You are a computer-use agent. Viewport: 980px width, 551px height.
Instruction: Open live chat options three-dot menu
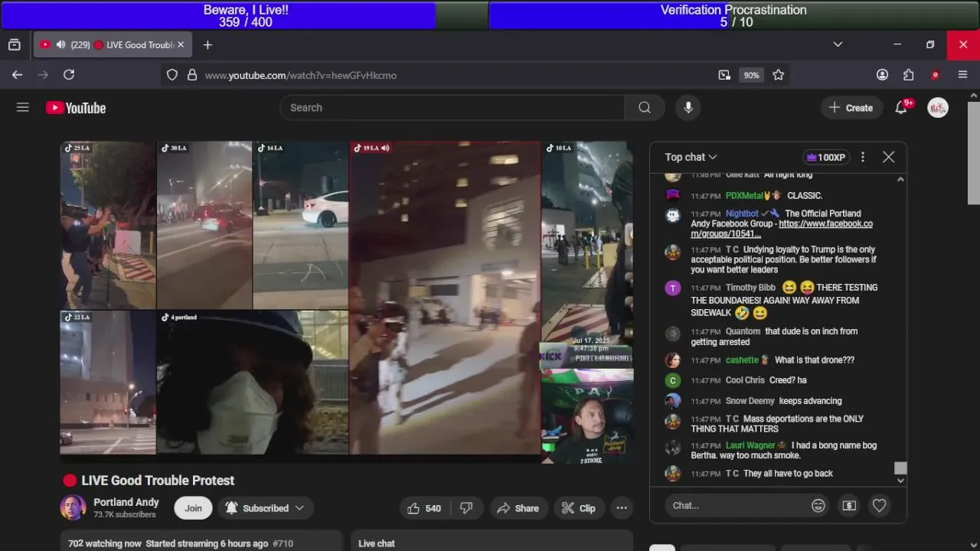(x=863, y=157)
